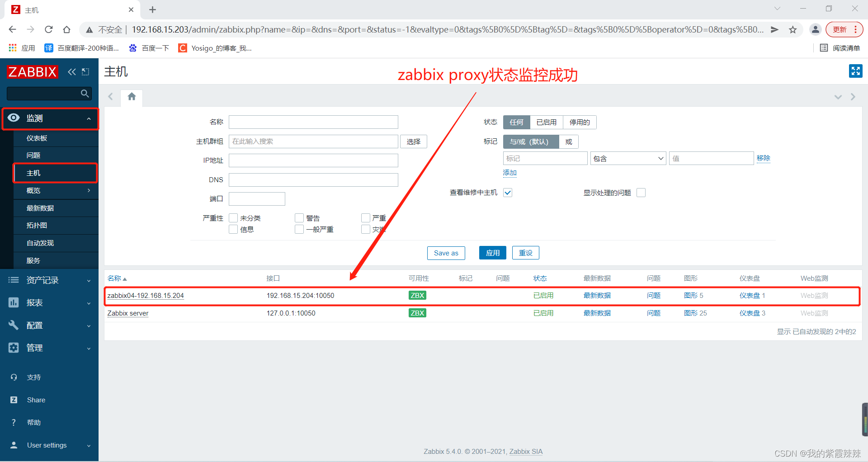
Task: Click the next filter tab arrow
Action: [x=853, y=97]
